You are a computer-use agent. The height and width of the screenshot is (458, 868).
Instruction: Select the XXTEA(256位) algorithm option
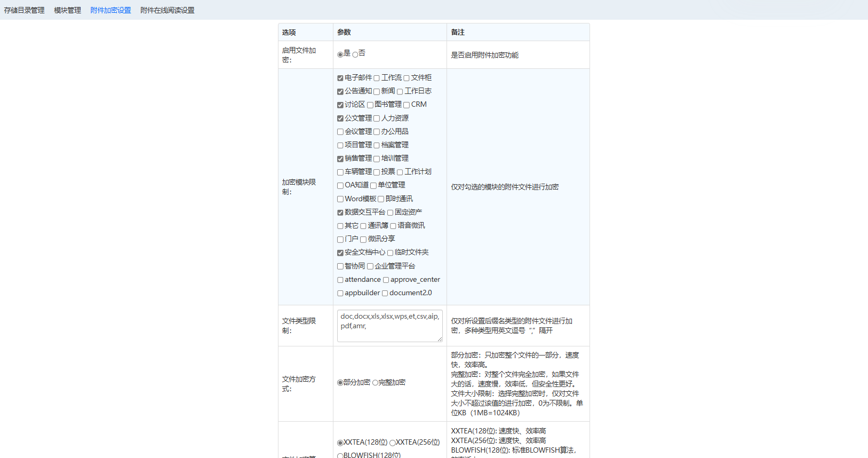pos(393,443)
